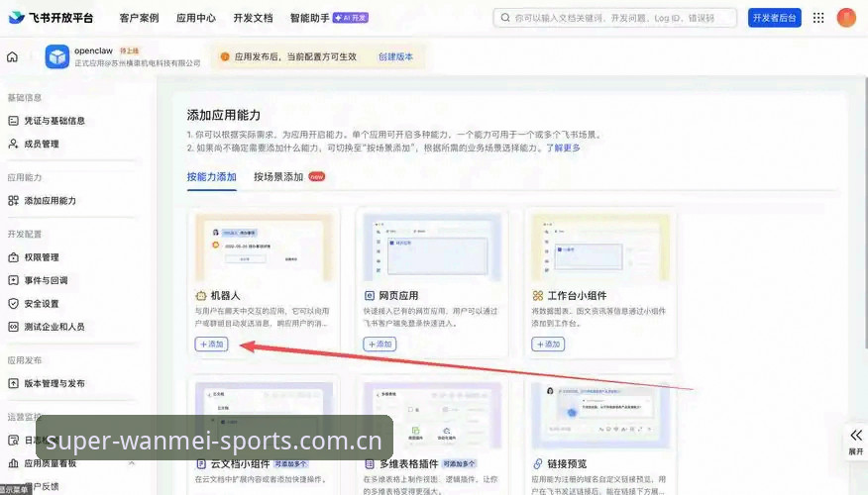The width and height of the screenshot is (868, 495).
Task: Click the 网页应用 icon
Action: 370,296
